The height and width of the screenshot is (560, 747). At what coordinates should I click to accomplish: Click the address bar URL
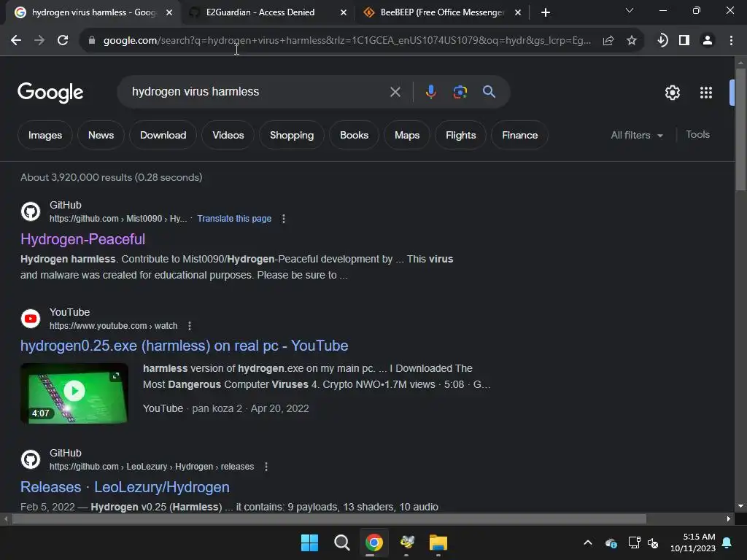coord(347,41)
